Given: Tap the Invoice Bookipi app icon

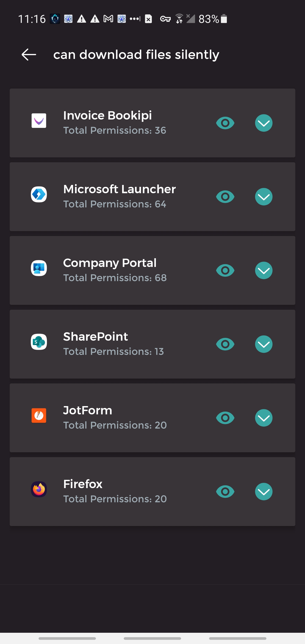Looking at the screenshot, I should pyautogui.click(x=39, y=121).
